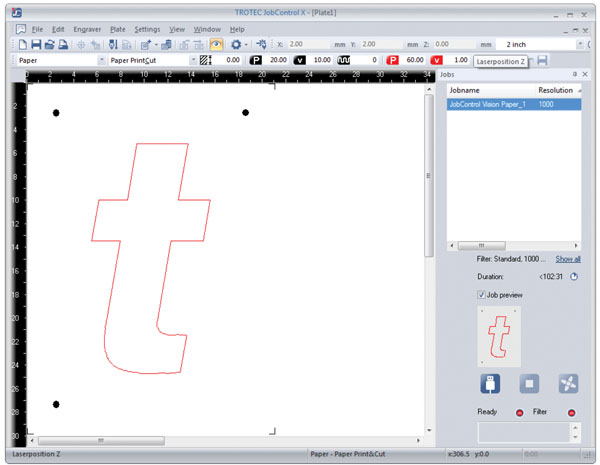
Task: Click the job preview thumbnail of letter t
Action: pyautogui.click(x=499, y=336)
